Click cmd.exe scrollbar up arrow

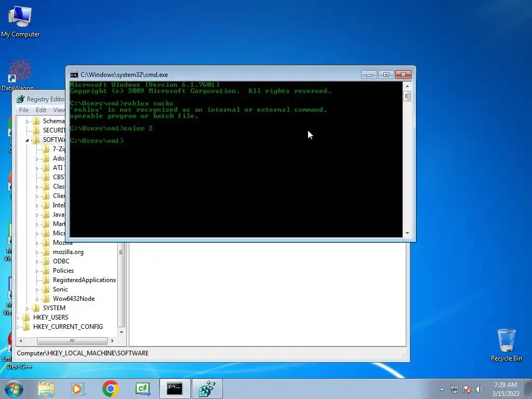click(x=407, y=86)
